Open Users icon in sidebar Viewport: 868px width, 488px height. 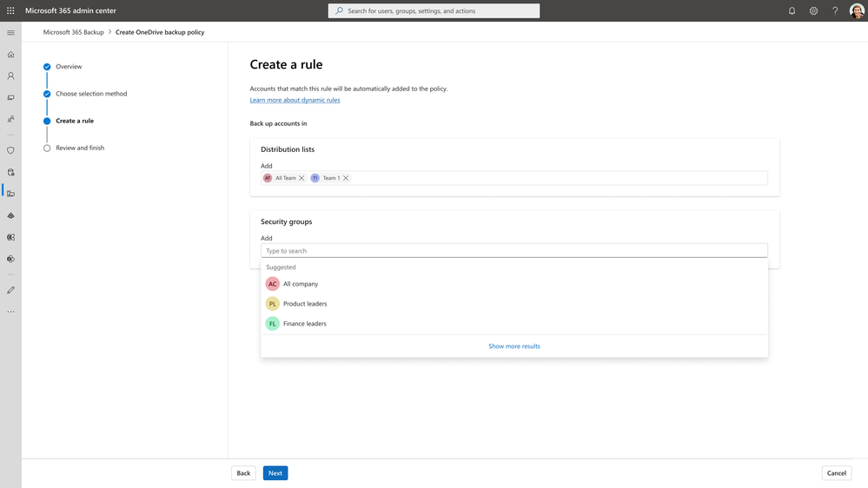coord(10,76)
